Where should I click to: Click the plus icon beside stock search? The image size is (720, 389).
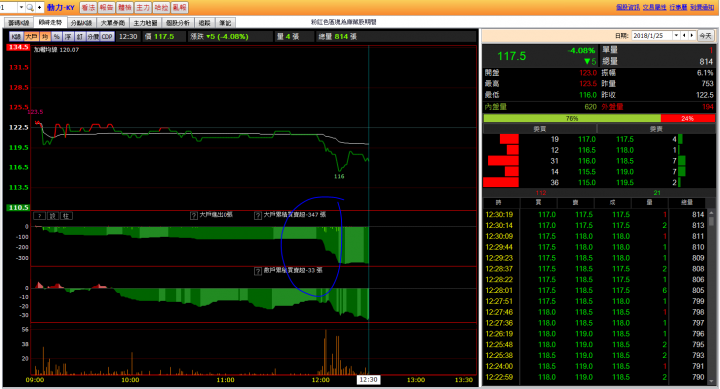39,7
